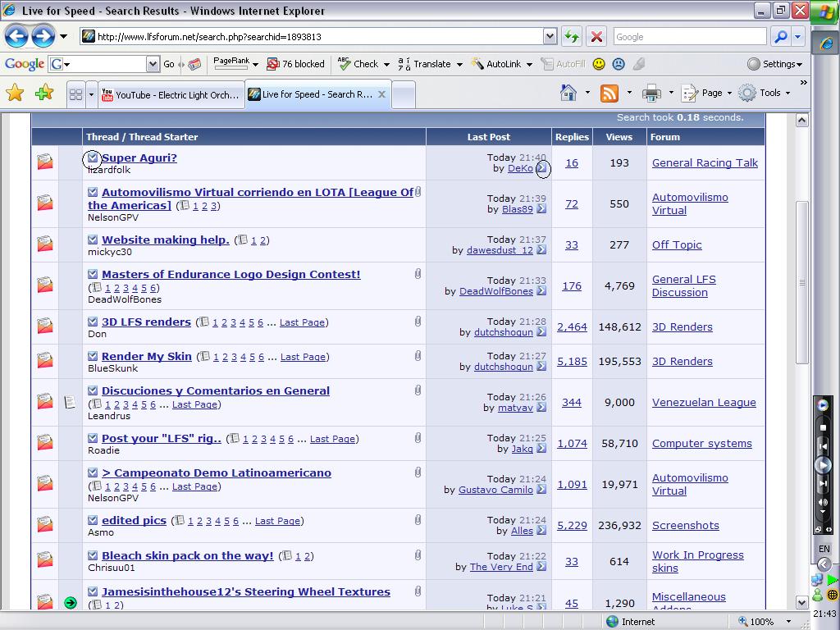Select the Live for Speed Search Results tab

pos(317,94)
